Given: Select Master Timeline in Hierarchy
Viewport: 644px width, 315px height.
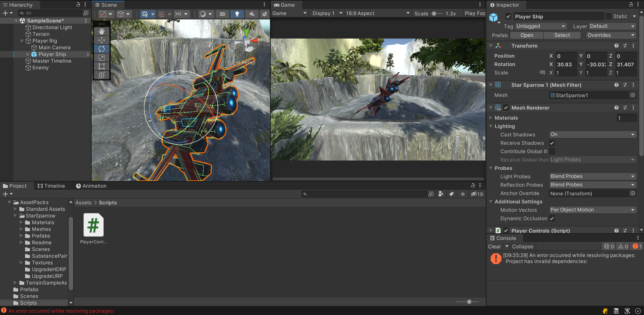Looking at the screenshot, I should point(52,61).
